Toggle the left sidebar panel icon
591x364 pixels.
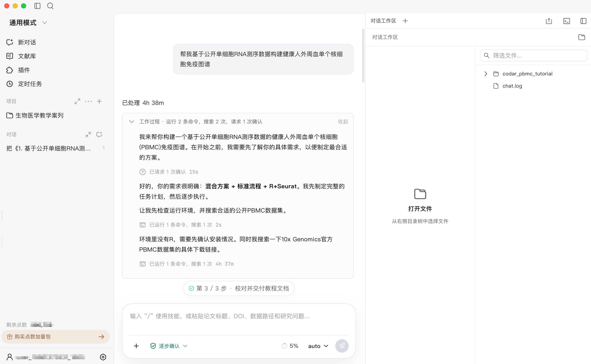click(37, 6)
